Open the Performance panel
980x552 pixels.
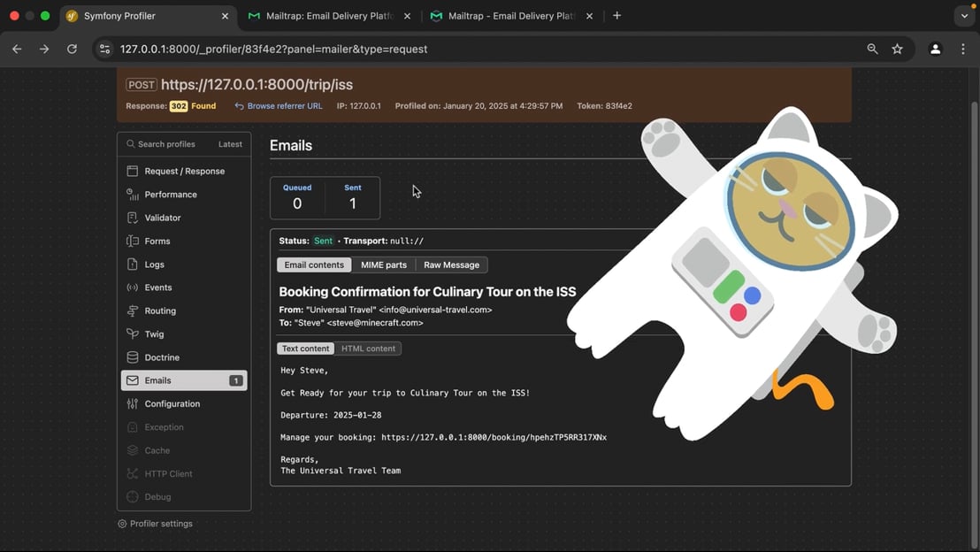(x=171, y=195)
